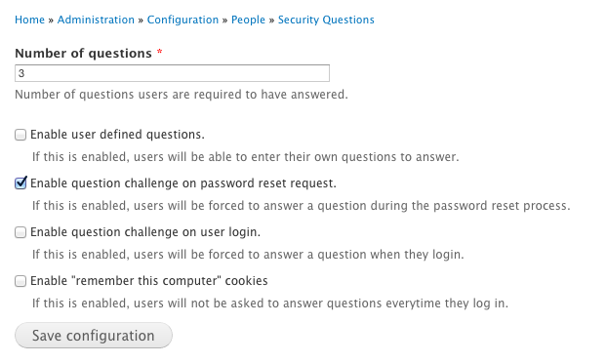Click the 'Enable question challenge on user login.' label
This screenshot has height=364, width=607.
pyautogui.click(x=145, y=232)
